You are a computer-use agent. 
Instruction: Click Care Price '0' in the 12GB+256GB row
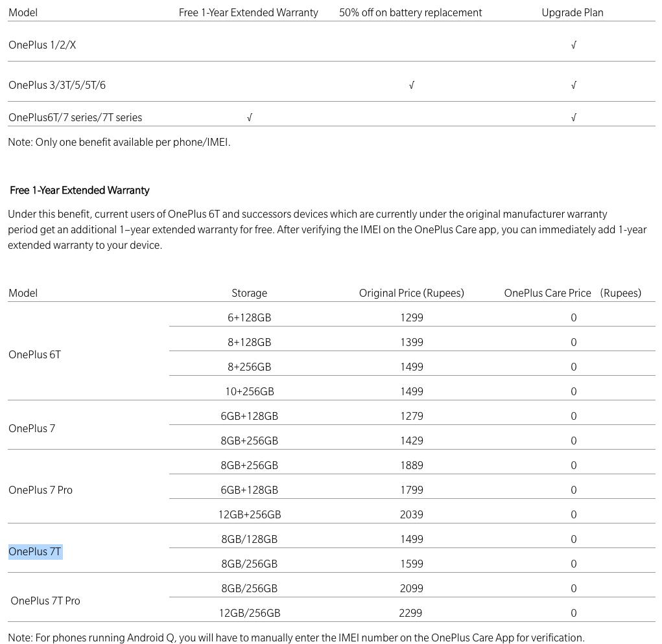click(573, 514)
